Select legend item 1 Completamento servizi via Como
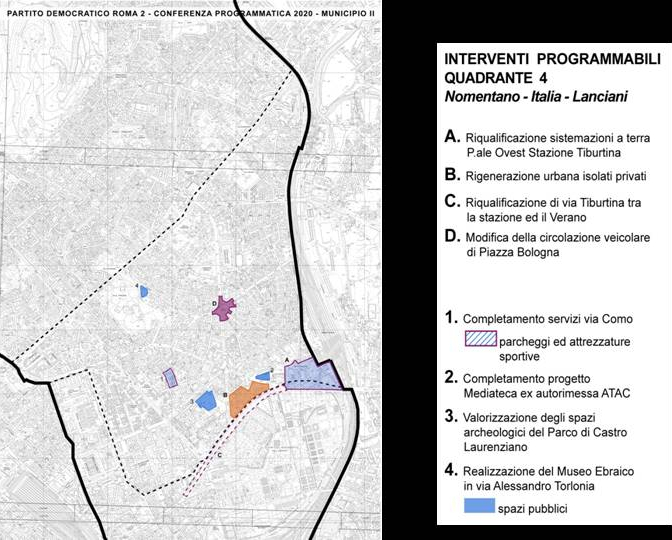 click(552, 319)
